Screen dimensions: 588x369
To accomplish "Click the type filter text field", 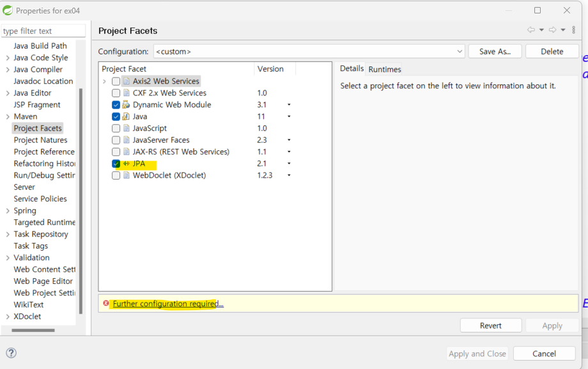I will (x=43, y=31).
